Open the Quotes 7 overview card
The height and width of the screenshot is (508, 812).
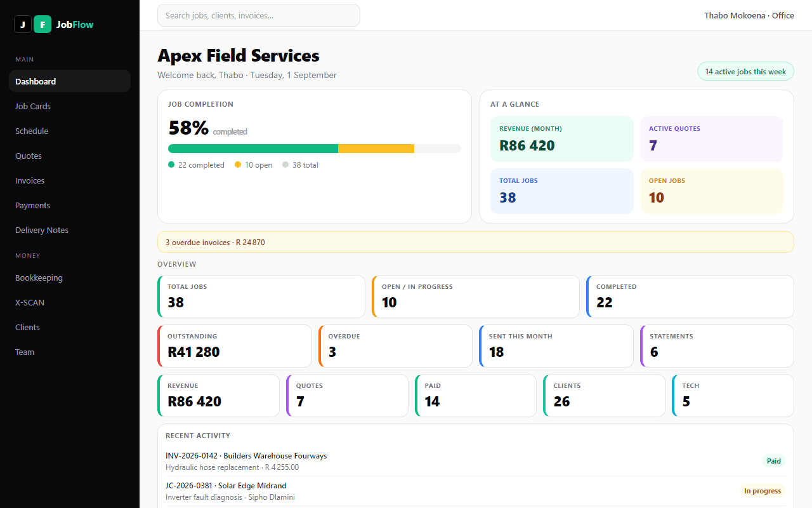point(347,396)
